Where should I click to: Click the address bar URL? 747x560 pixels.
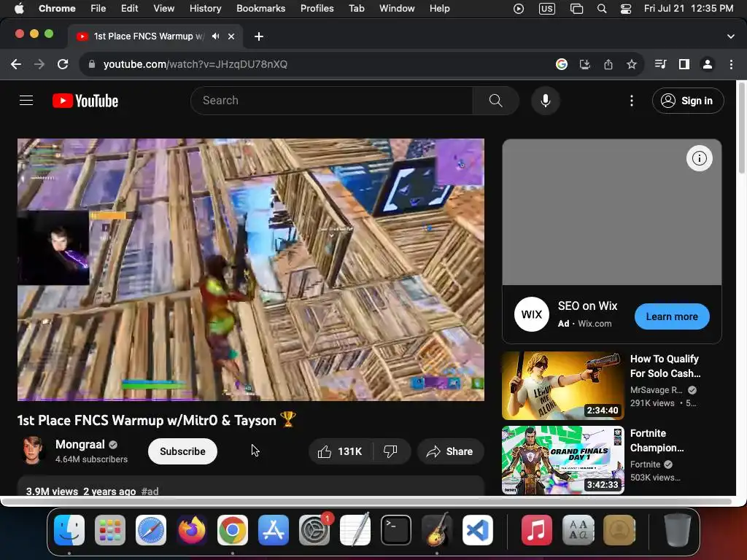[196, 64]
